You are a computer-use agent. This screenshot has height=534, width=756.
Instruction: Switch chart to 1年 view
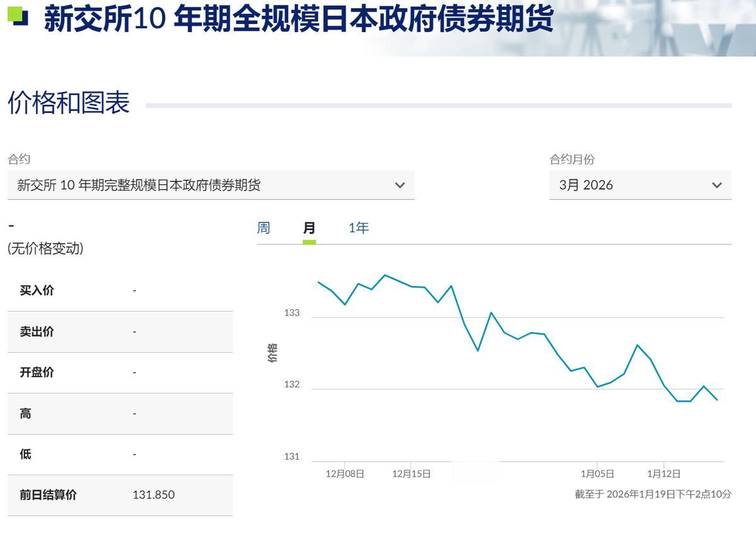(358, 228)
